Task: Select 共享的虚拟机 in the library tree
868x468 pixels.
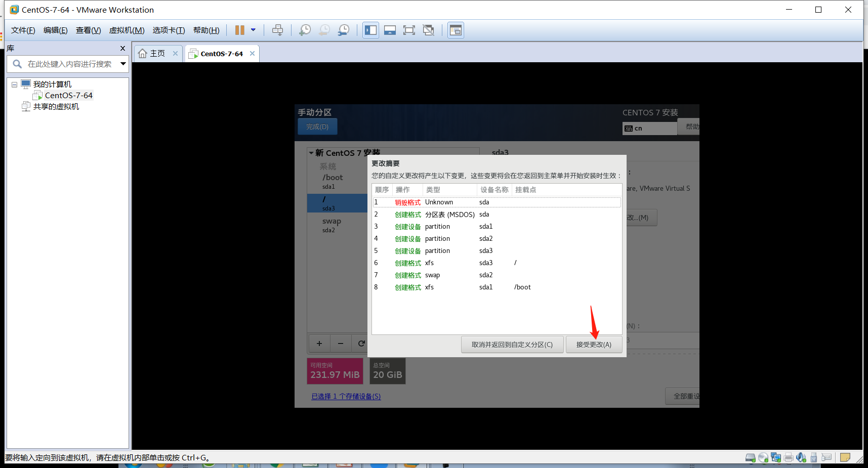Action: click(56, 107)
